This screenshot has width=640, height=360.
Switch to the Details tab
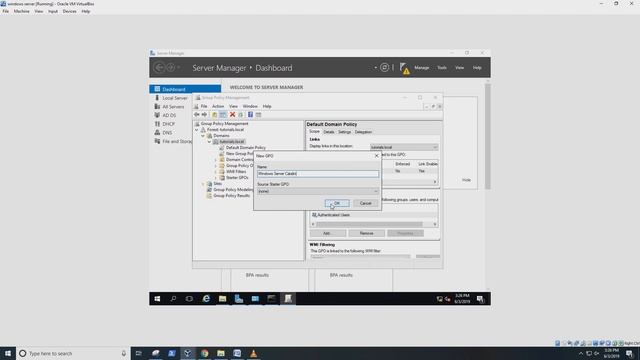tap(329, 132)
